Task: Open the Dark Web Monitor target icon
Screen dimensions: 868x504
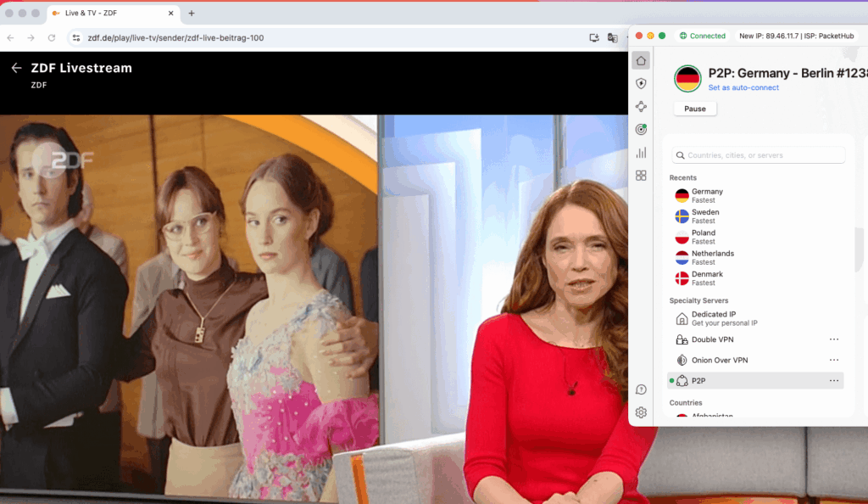Action: 641,130
